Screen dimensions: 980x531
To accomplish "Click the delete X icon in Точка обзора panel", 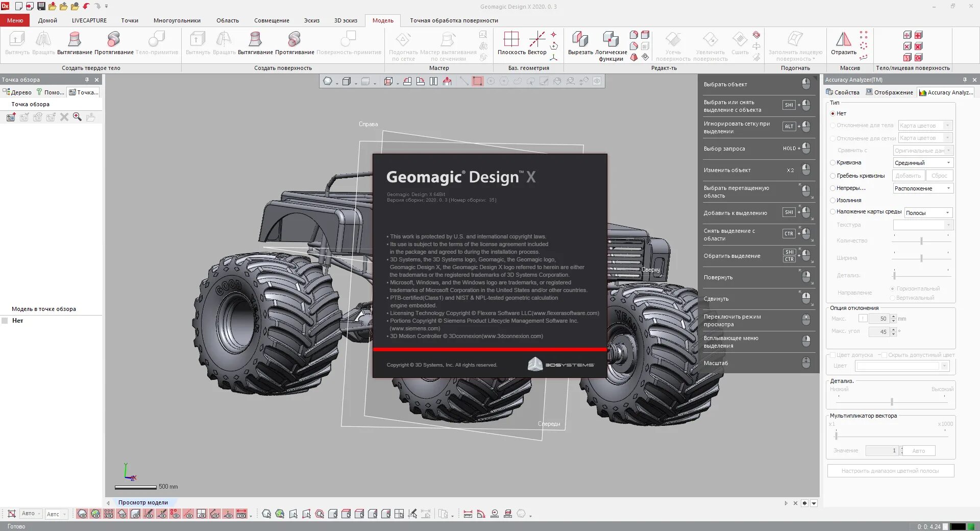I will [x=64, y=117].
